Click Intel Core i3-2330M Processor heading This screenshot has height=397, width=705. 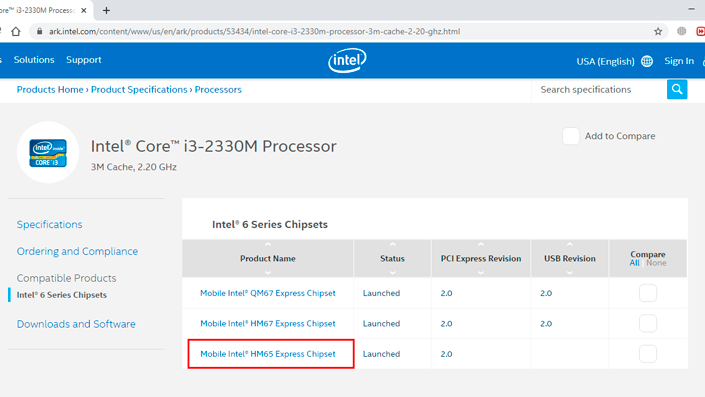214,146
